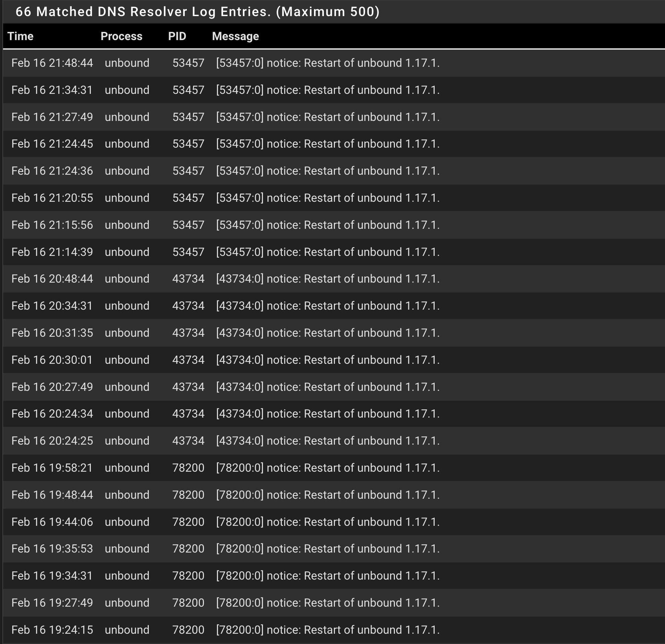Click 'unbound' process in 21:34:31 row
Image resolution: width=665 pixels, height=644 pixels.
tap(127, 90)
